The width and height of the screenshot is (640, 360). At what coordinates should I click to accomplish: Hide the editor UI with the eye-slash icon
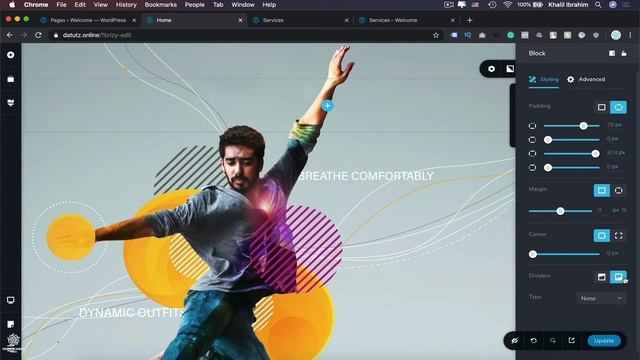pos(515,341)
